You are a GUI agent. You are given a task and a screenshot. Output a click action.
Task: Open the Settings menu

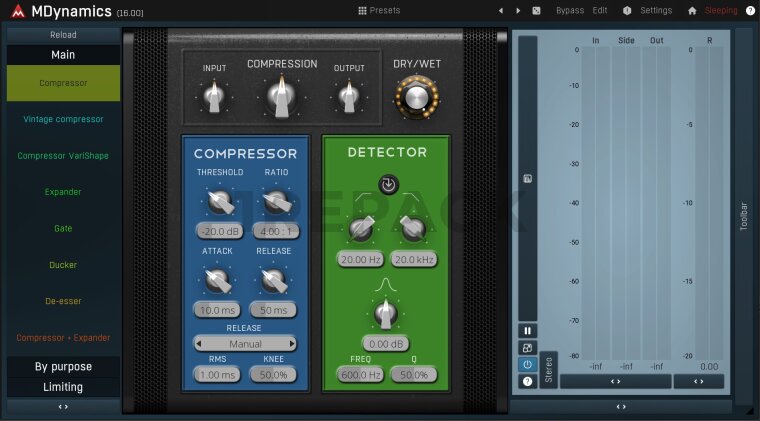coord(655,11)
